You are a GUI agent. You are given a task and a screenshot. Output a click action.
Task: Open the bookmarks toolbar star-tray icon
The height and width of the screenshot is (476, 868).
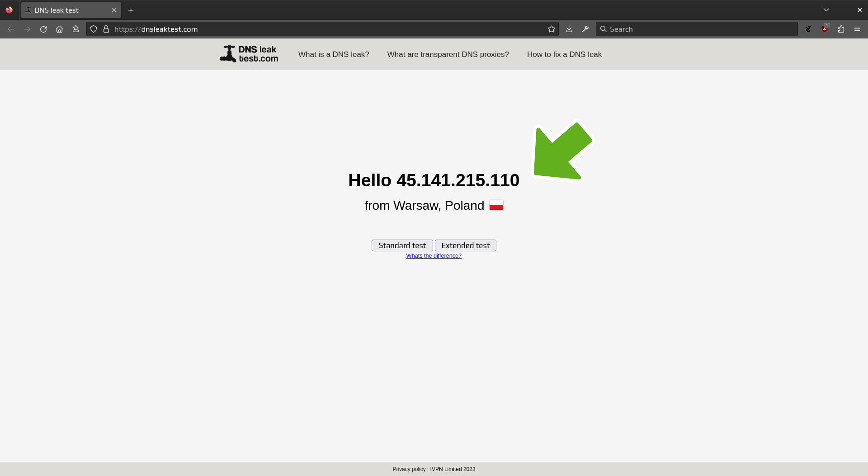click(x=75, y=29)
